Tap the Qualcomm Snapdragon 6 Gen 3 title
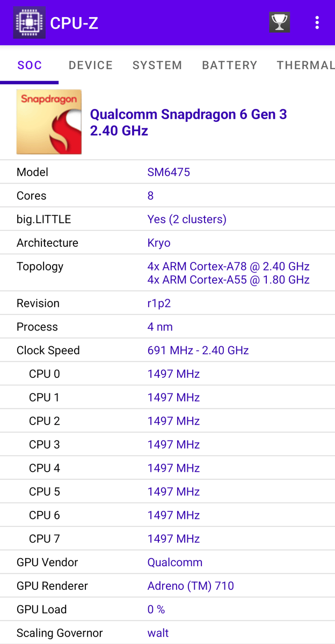The image size is (335, 644). 188,122
